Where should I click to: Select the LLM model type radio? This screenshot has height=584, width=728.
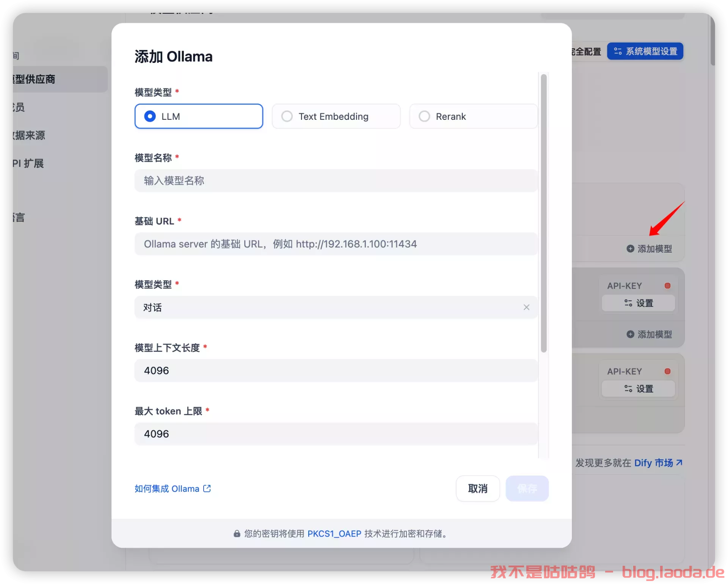pos(199,116)
